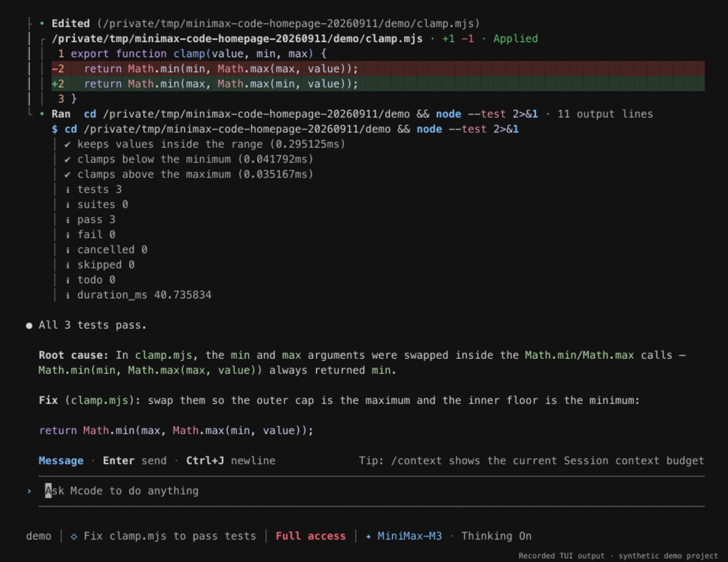Click the 'demo' project name in status bar
Viewport: 728px width, 562px height.
pyautogui.click(x=38, y=536)
